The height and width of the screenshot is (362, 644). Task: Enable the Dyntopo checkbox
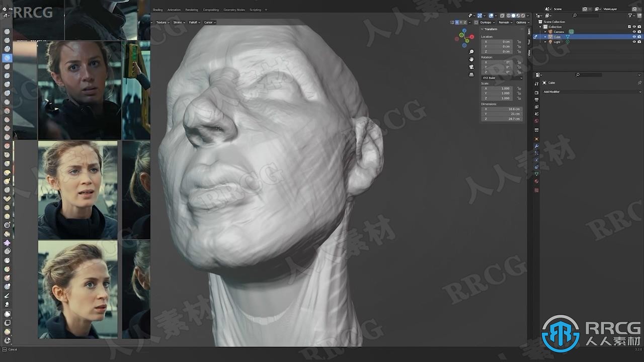click(476, 22)
